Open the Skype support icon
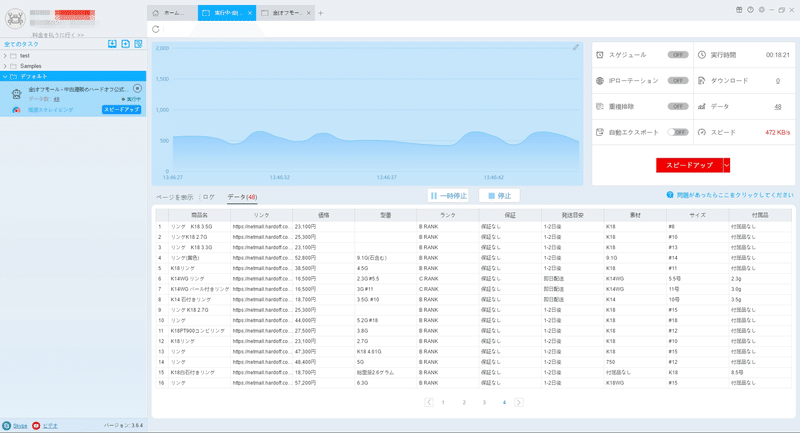 click(x=7, y=425)
